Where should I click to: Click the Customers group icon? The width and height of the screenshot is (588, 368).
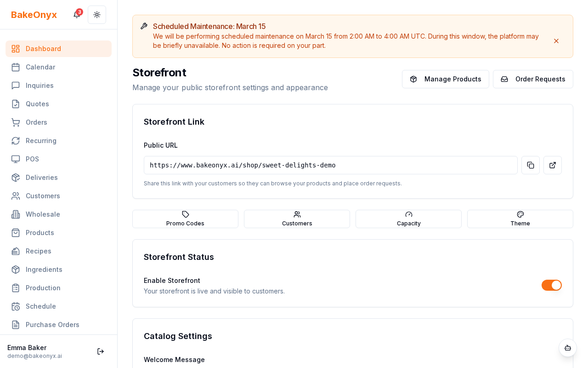point(297,214)
